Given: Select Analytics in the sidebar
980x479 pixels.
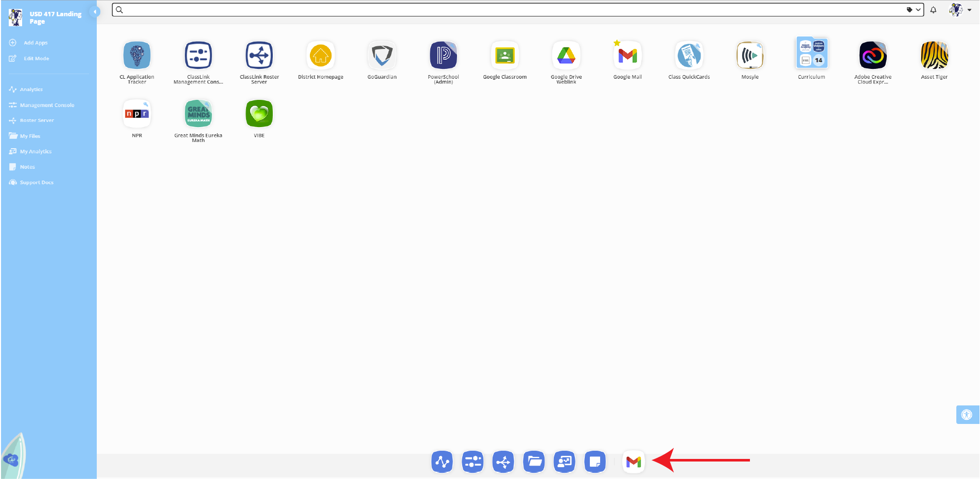Looking at the screenshot, I should point(26,90).
